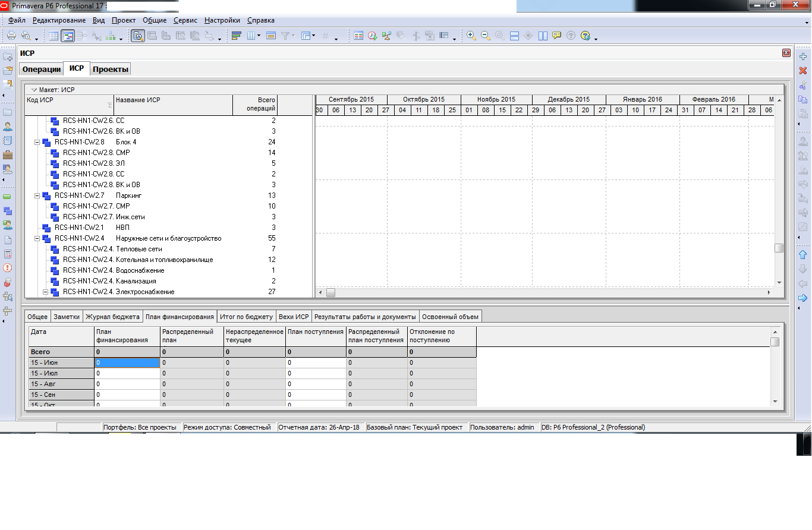This screenshot has height=530, width=812.
Task: Open the Вехи ИСР tab
Action: (294, 317)
